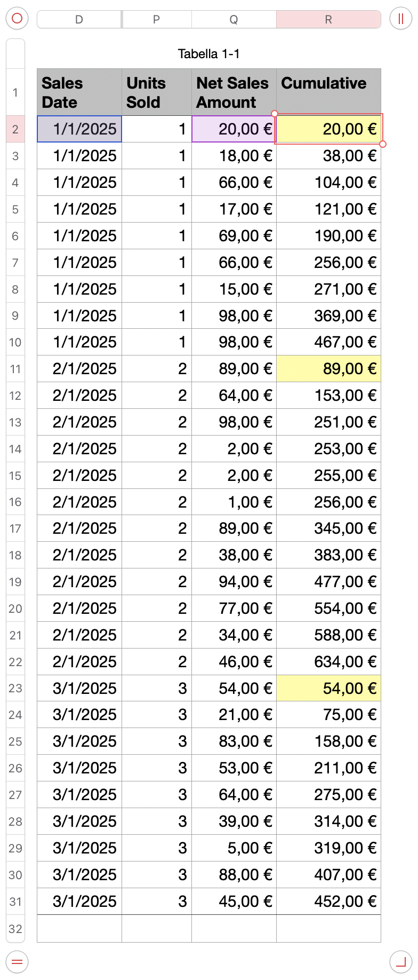
Task: Select column R header
Action: 328,20
